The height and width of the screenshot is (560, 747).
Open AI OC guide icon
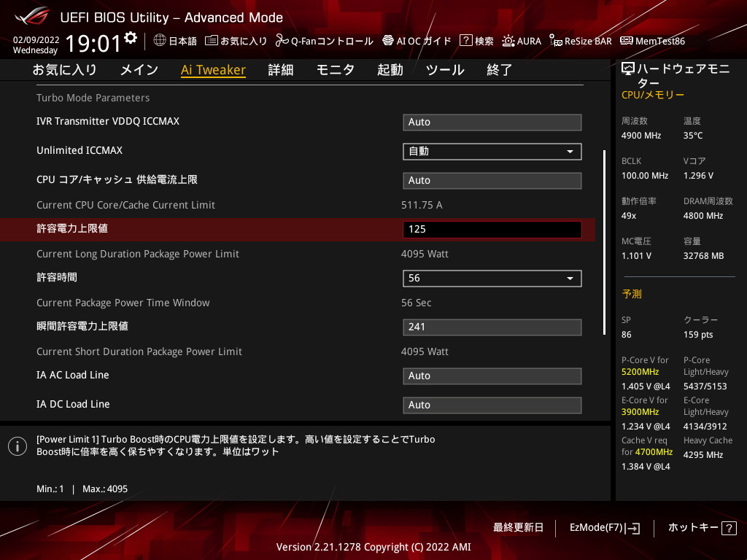pos(388,41)
